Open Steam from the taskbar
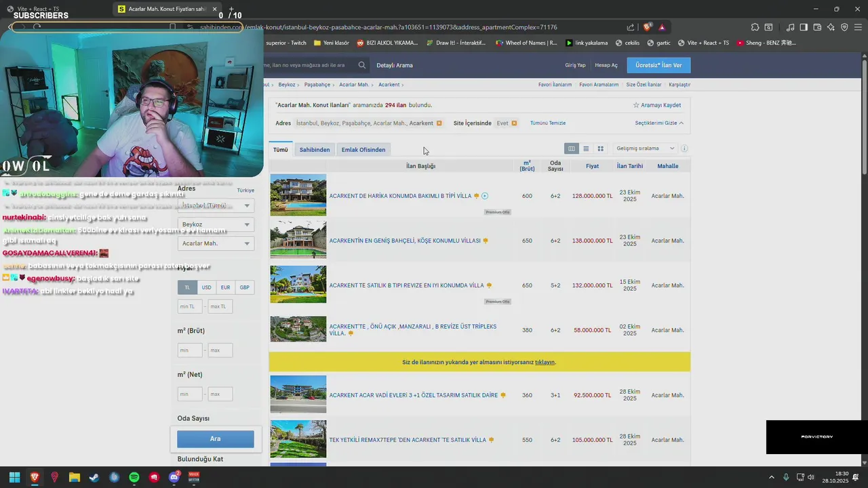 [x=94, y=477]
